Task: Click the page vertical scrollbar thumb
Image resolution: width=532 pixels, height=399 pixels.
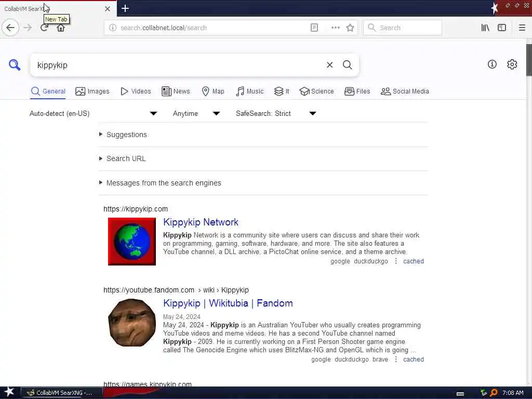Action: point(529,60)
